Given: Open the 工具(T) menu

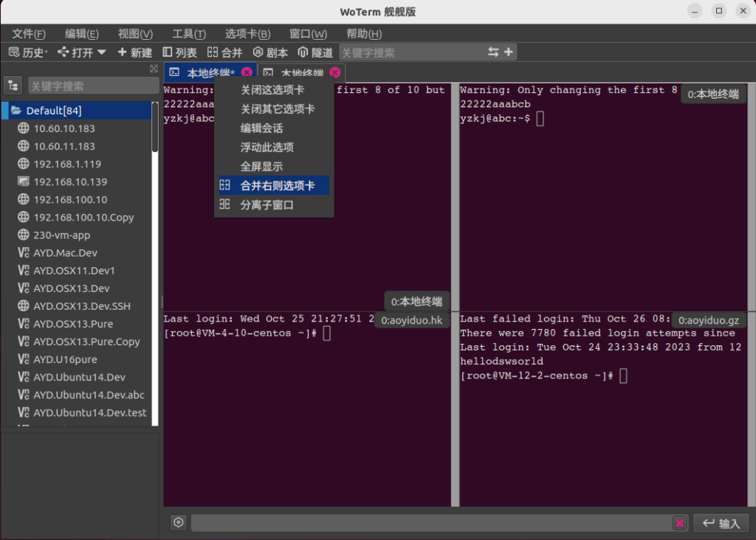Looking at the screenshot, I should (188, 34).
